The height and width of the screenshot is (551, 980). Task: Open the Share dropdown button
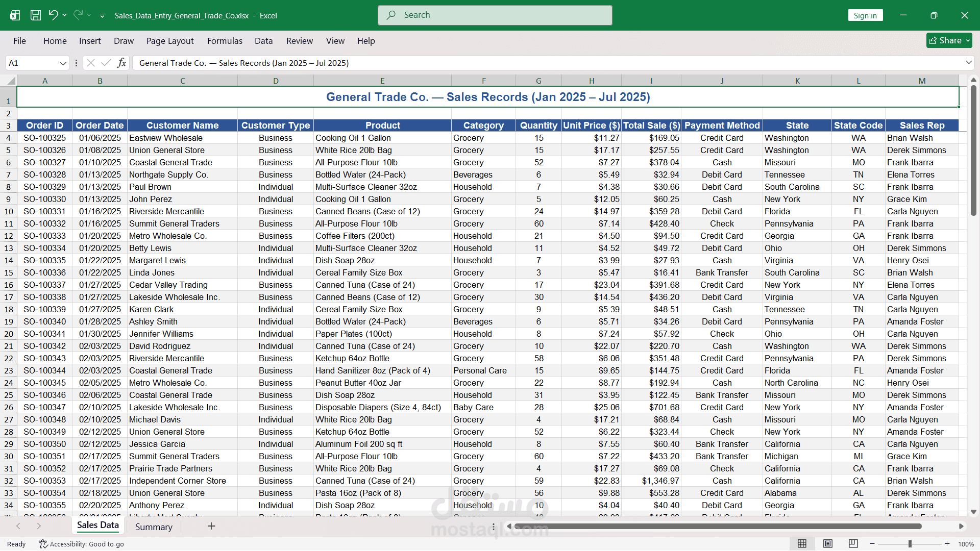pos(949,40)
